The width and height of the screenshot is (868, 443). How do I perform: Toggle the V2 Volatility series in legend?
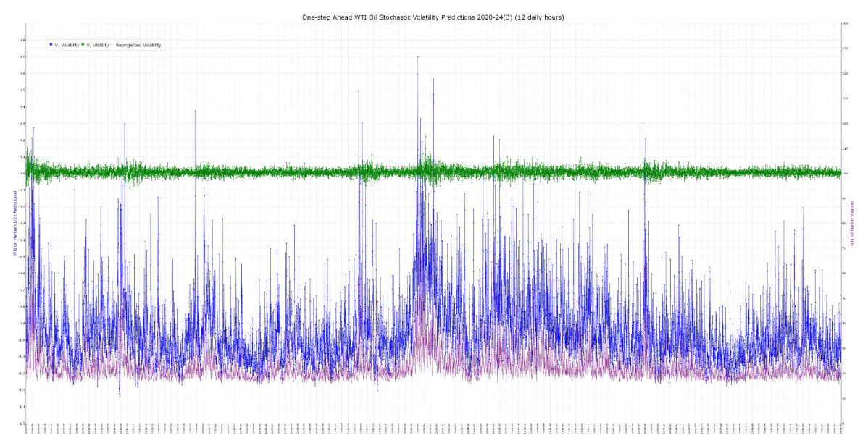97,45
